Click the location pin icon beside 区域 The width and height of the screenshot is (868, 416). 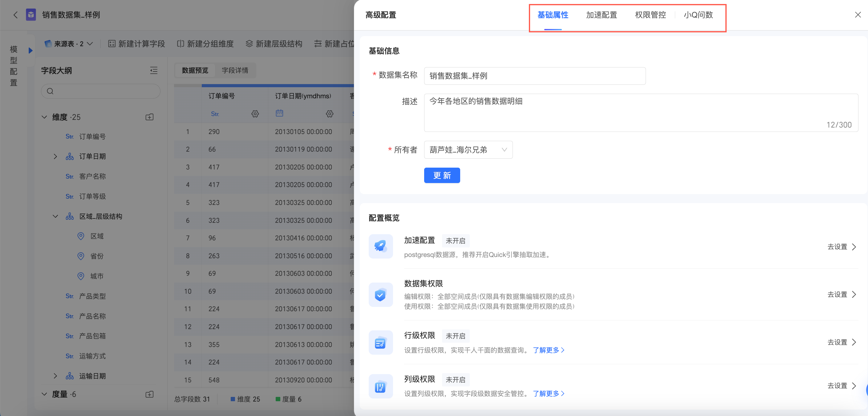coord(81,236)
